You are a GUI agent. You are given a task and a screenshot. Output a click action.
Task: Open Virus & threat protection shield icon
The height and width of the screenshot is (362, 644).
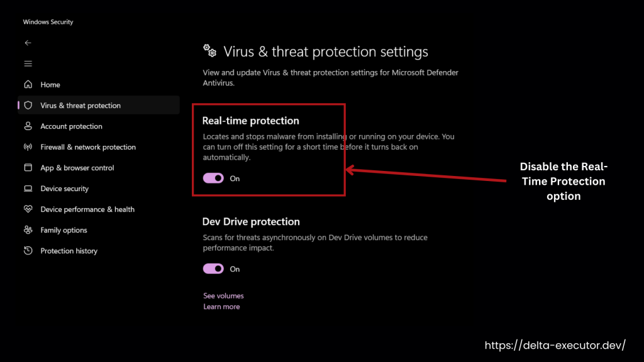pos(28,105)
